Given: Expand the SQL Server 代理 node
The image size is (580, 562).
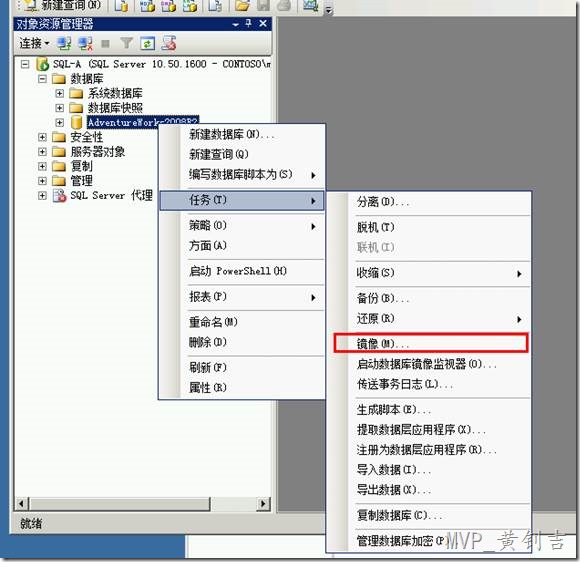Looking at the screenshot, I should point(43,195).
